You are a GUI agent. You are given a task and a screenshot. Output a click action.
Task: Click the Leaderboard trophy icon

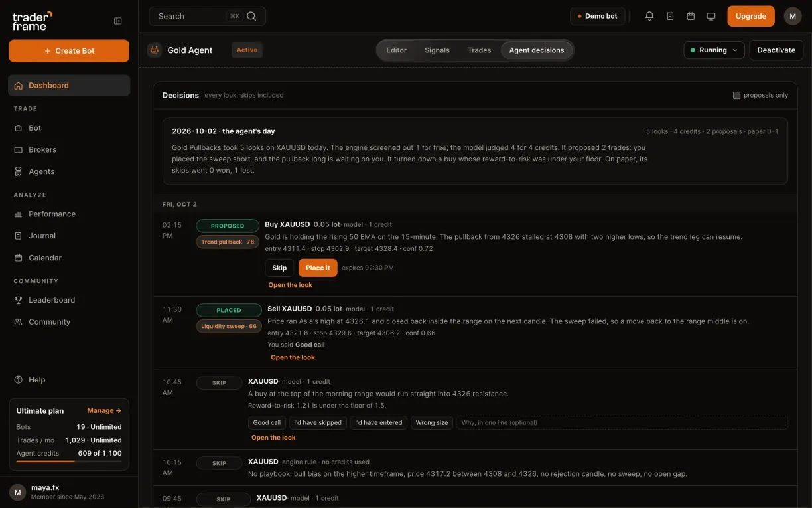(x=19, y=300)
